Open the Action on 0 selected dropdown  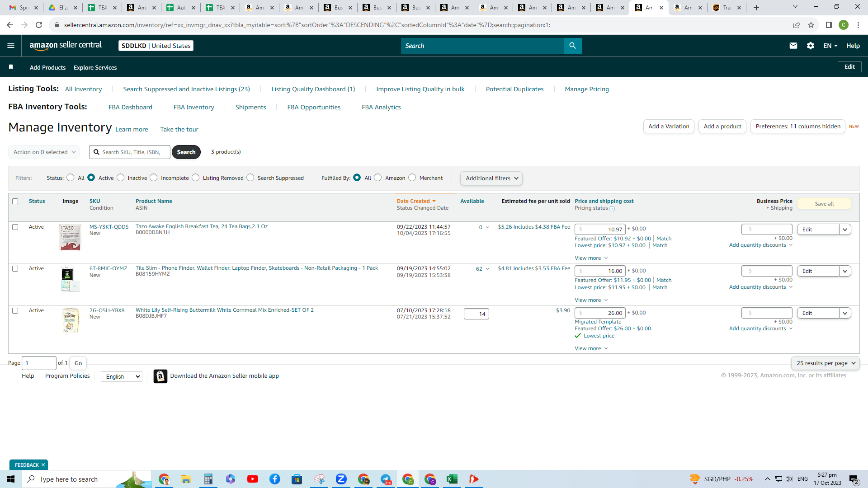tap(44, 152)
